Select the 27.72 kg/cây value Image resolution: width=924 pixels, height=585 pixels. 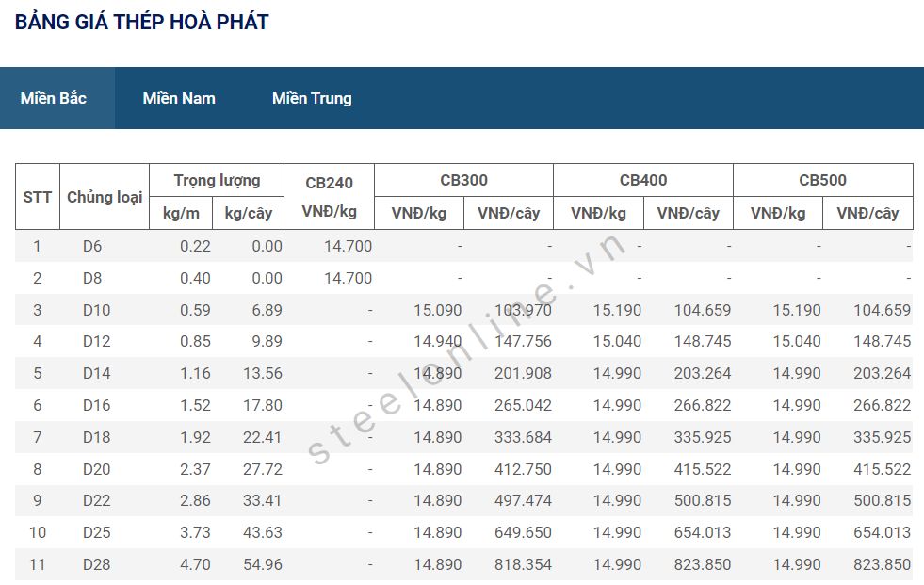click(263, 469)
